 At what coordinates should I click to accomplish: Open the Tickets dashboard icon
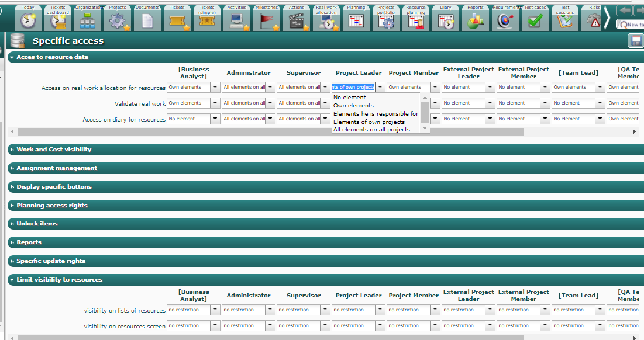coord(58,20)
